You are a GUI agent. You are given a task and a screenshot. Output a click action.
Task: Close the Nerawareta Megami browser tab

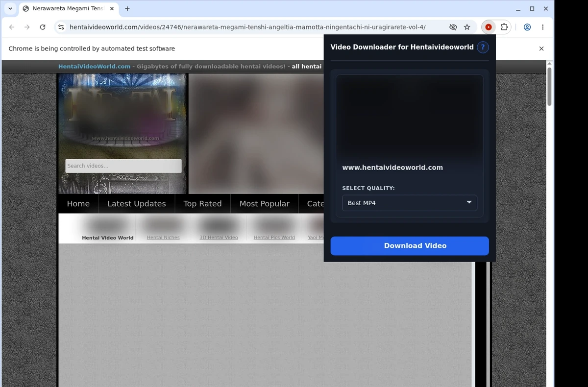(x=111, y=9)
